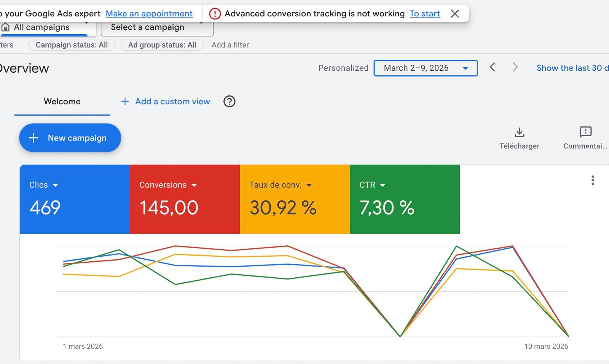Create a New campaign

pos(70,138)
